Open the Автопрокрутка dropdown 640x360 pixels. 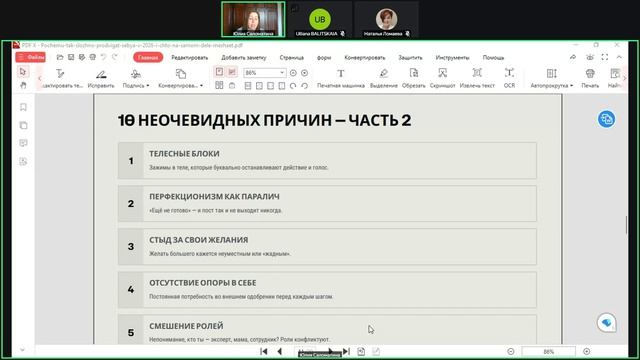[x=551, y=78]
